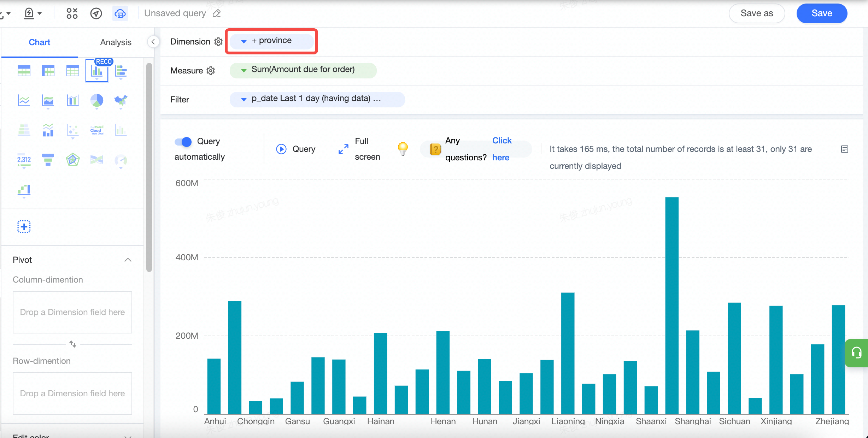Run the Query button
Viewport: 868px width, 438px height.
coord(295,149)
